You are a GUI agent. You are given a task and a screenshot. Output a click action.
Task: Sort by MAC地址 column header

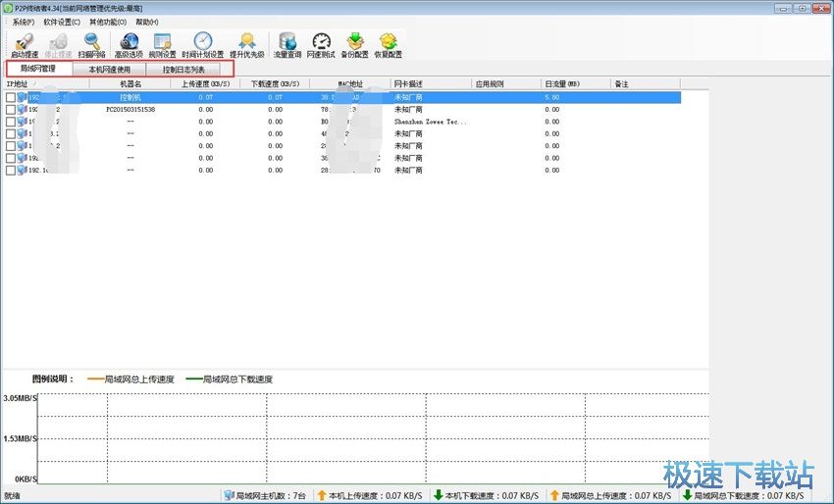[x=350, y=84]
